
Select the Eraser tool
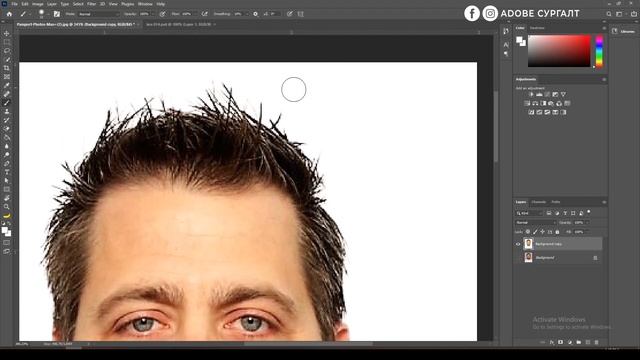coord(7,129)
